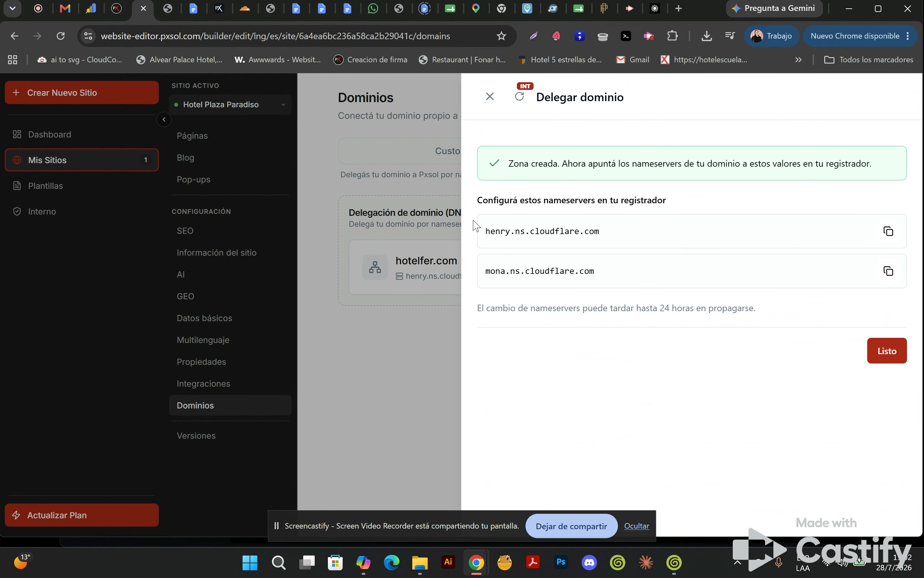
Task: Show more bookmarks with the double chevron
Action: tap(798, 60)
